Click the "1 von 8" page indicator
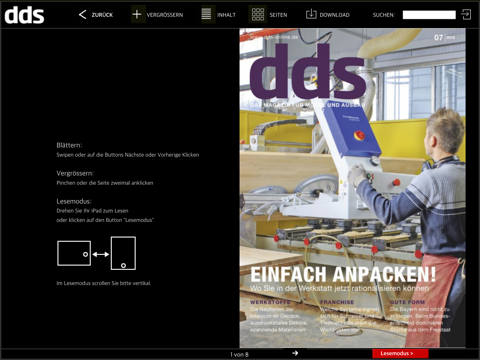Screen dimensions: 480x360 tap(239, 355)
